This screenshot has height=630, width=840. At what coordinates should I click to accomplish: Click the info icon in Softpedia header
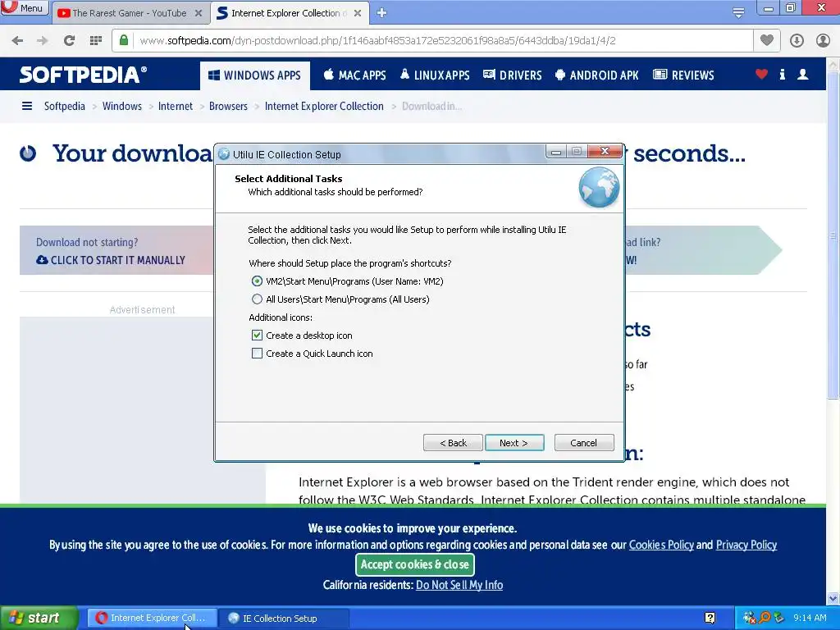[x=782, y=75]
